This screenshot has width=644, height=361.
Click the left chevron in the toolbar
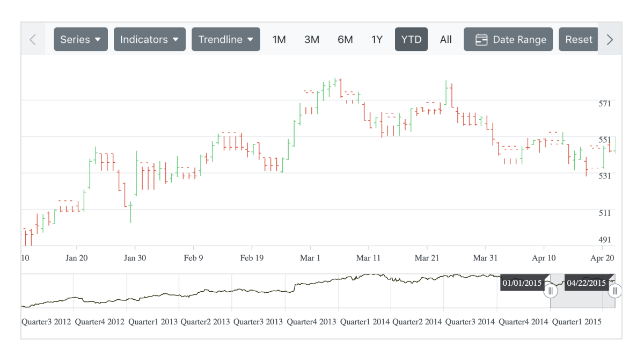click(33, 39)
